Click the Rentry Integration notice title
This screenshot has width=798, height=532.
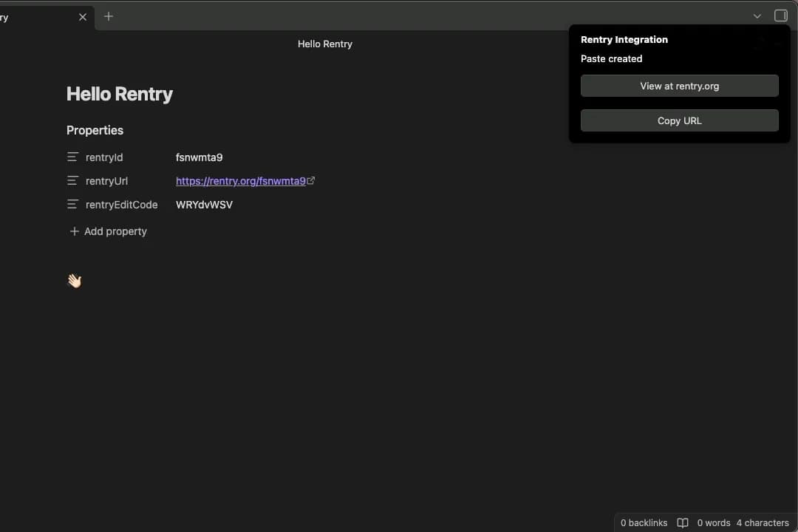624,40
